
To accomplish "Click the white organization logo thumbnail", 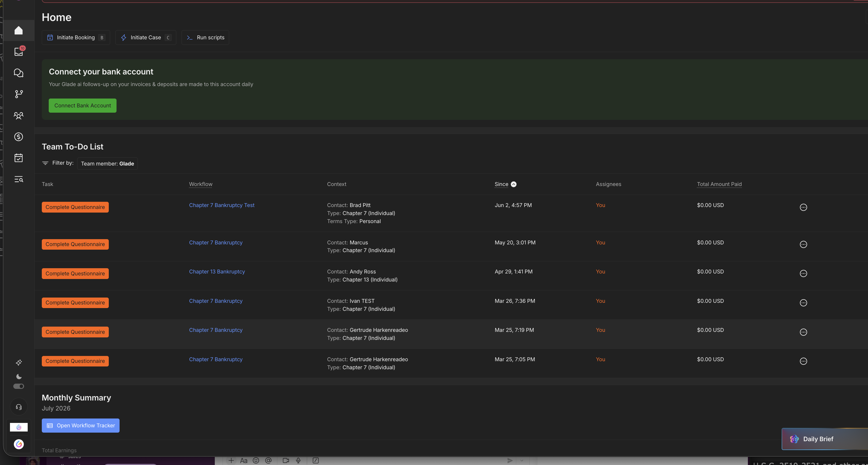I will tap(19, 427).
